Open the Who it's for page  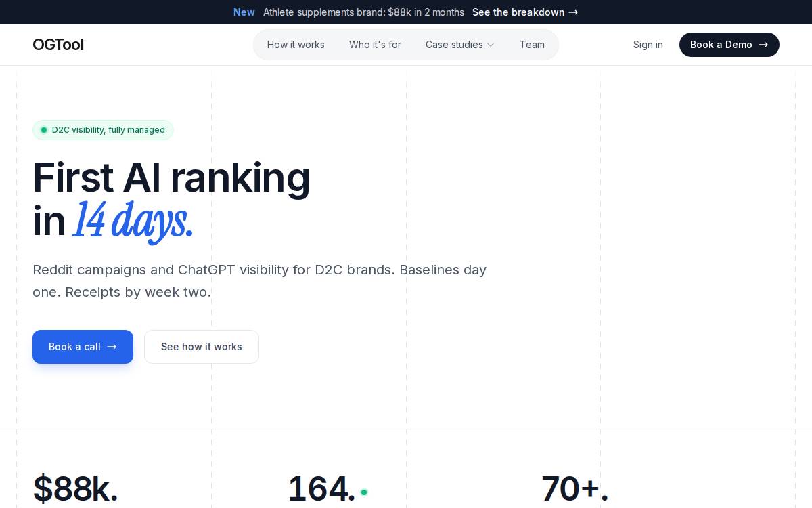click(x=375, y=45)
